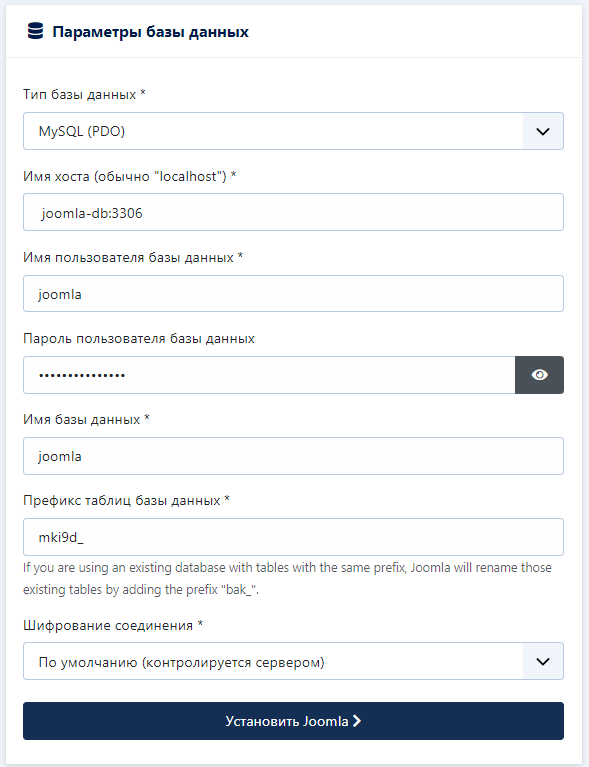Click the 'Пароль пользователя базы данных' label
The height and width of the screenshot is (767, 589).
(x=139, y=338)
